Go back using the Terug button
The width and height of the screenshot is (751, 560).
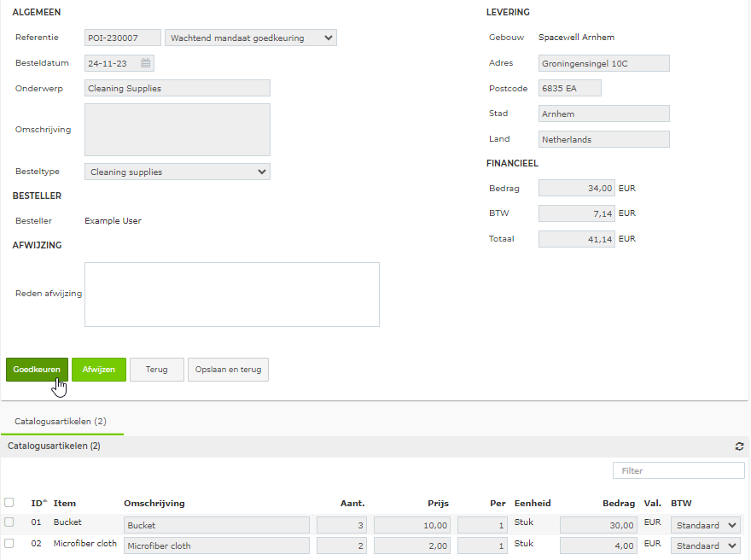(x=157, y=370)
